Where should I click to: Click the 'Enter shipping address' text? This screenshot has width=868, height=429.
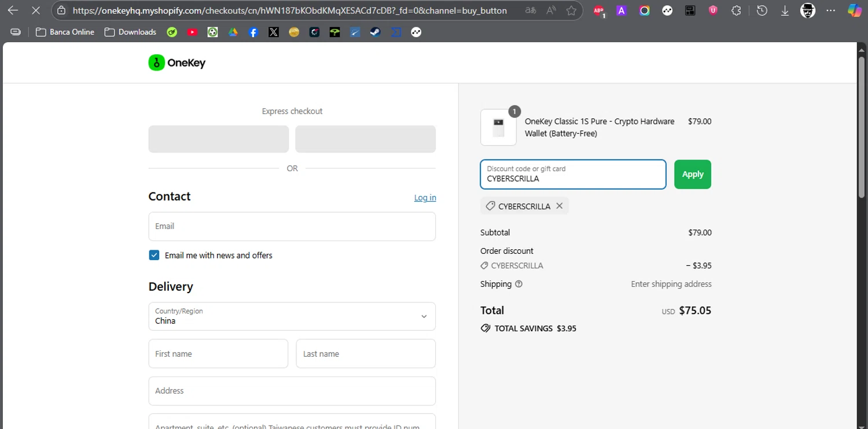[x=671, y=284]
